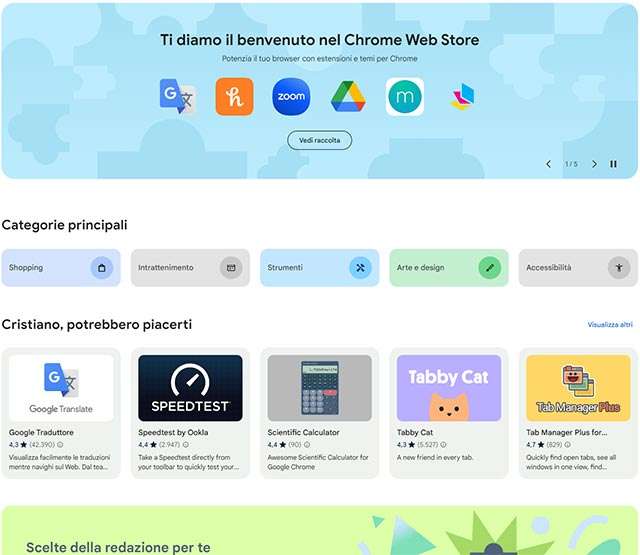Viewport: 640px width, 555px height.
Task: Open the Vedi raccolta collection button
Action: click(320, 140)
